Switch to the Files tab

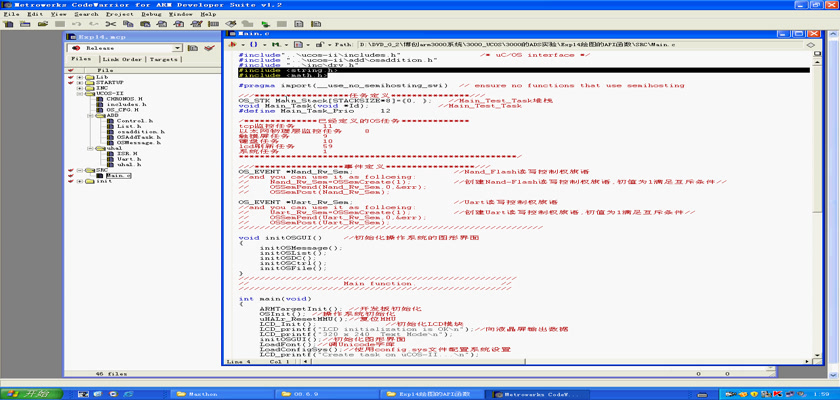tap(81, 59)
